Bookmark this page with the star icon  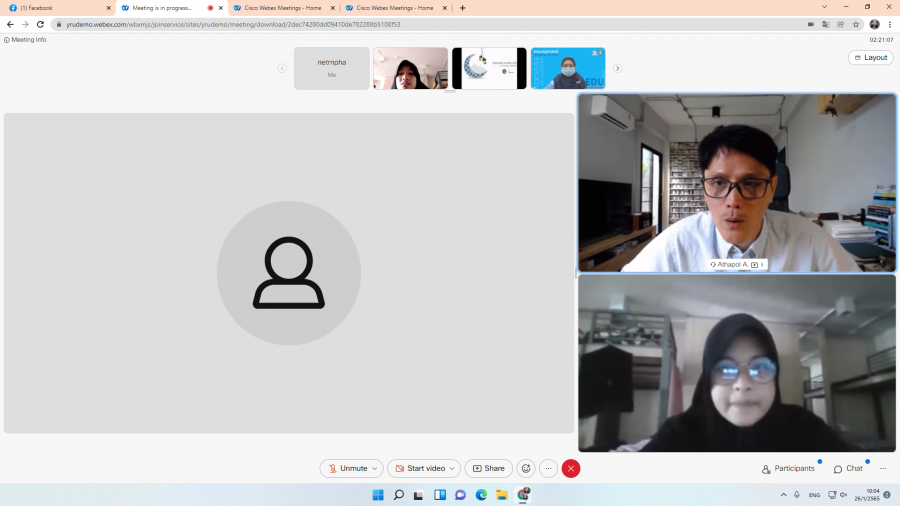point(856,24)
